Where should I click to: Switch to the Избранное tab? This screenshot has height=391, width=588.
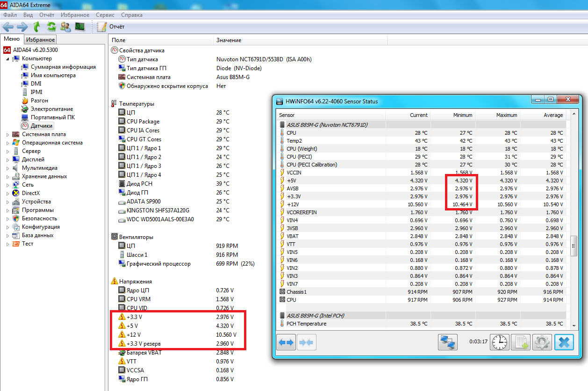tap(41, 40)
